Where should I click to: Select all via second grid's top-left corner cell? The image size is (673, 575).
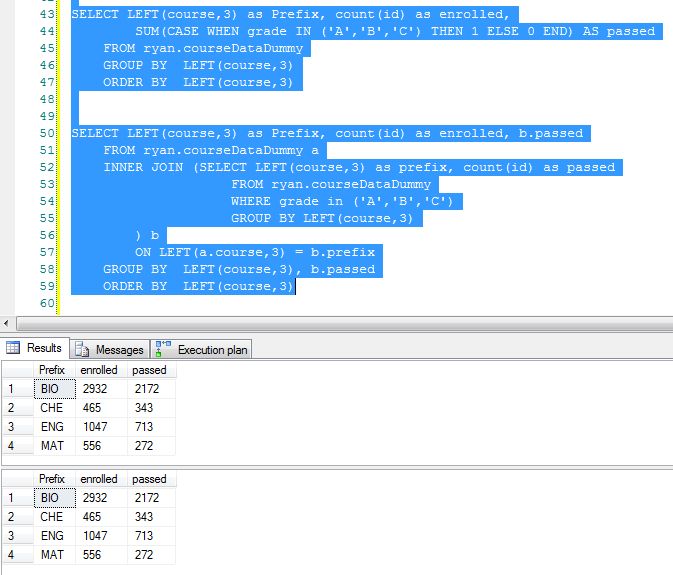[18, 479]
